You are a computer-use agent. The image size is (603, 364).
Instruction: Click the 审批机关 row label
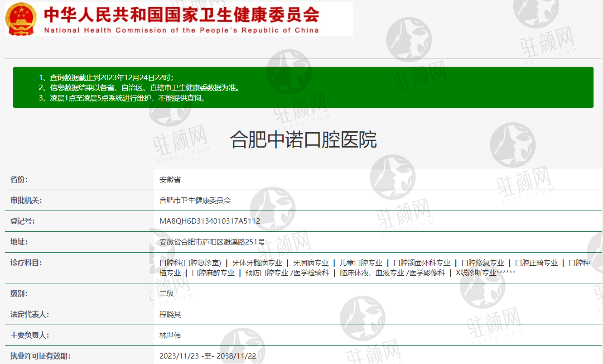tap(26, 201)
